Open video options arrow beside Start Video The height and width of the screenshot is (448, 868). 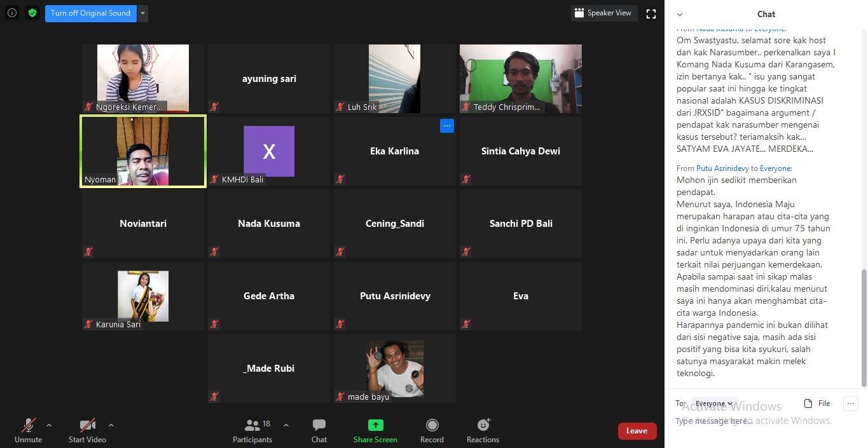[111, 425]
